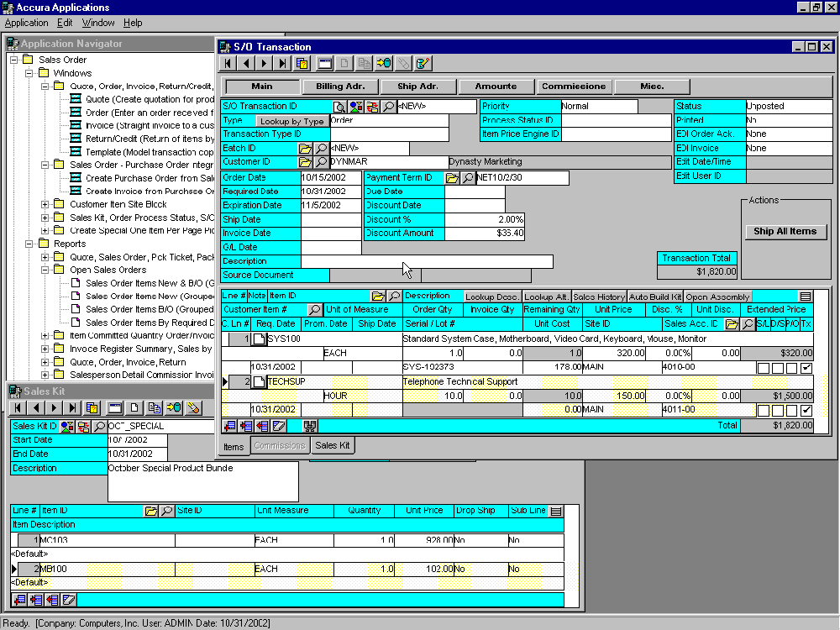
Task: Click Open Assembly button
Action: 717,297
